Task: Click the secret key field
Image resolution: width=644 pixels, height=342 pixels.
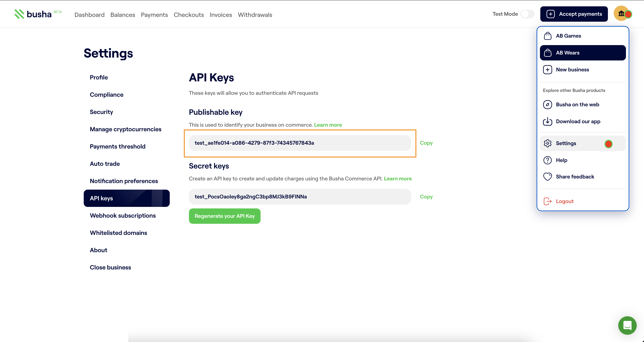Action: pyautogui.click(x=300, y=197)
